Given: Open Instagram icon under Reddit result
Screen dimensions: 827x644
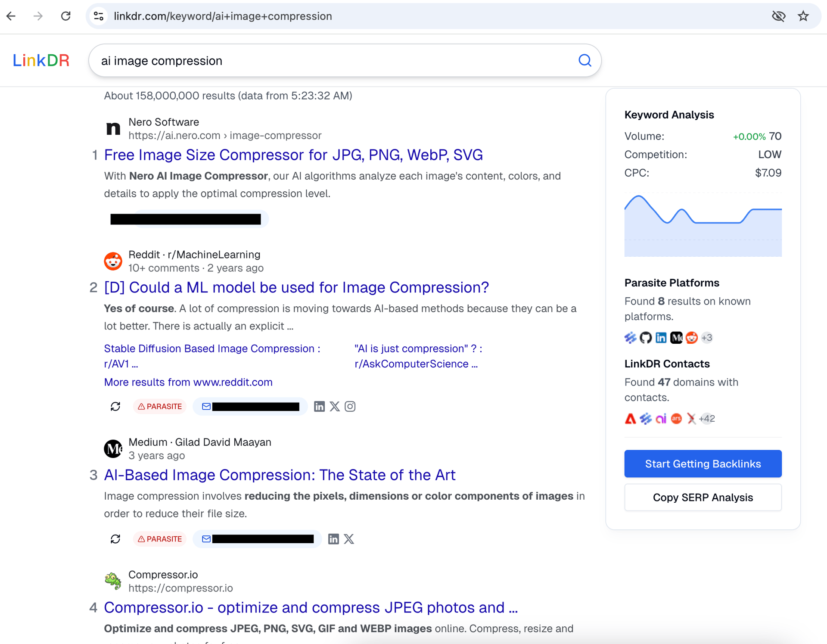Looking at the screenshot, I should [350, 407].
